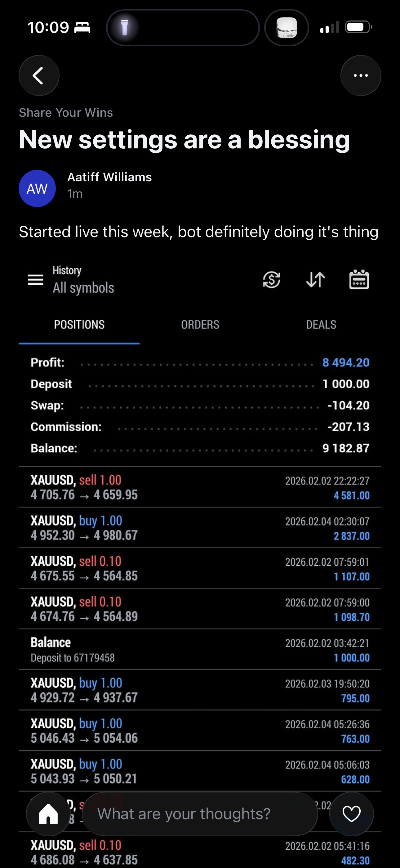400x868 pixels.
Task: Tap the currency refresh dollar icon
Action: point(271,280)
